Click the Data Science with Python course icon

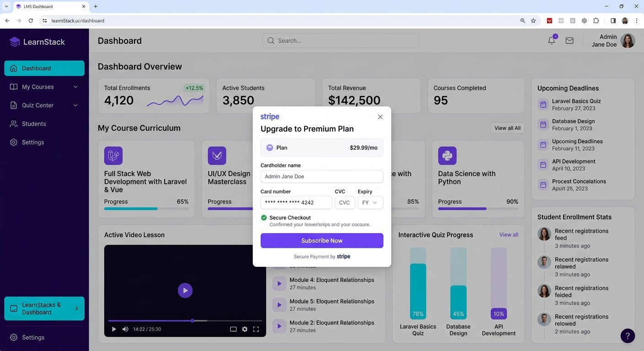447,156
